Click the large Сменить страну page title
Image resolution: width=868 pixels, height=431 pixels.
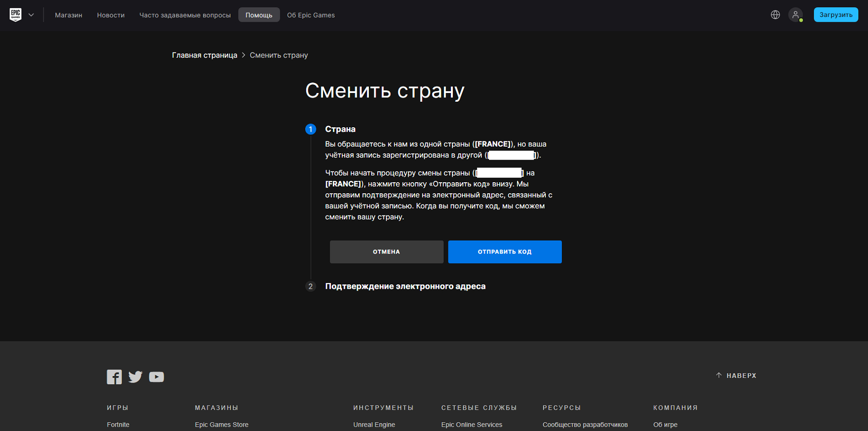pos(385,91)
